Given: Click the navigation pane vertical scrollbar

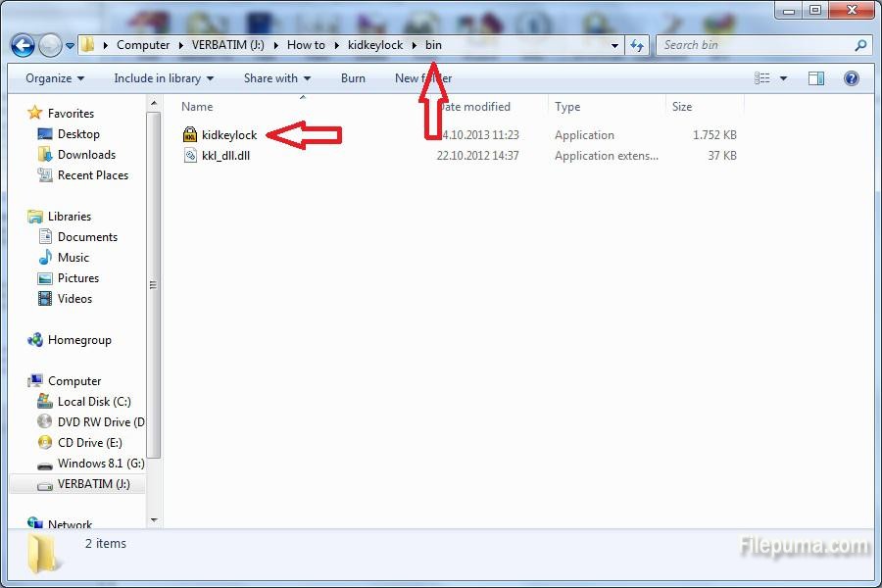Looking at the screenshot, I should [x=153, y=284].
